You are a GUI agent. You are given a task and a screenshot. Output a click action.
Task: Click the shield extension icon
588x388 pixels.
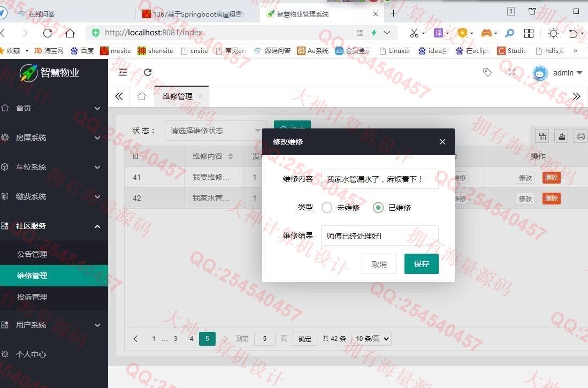click(462, 33)
